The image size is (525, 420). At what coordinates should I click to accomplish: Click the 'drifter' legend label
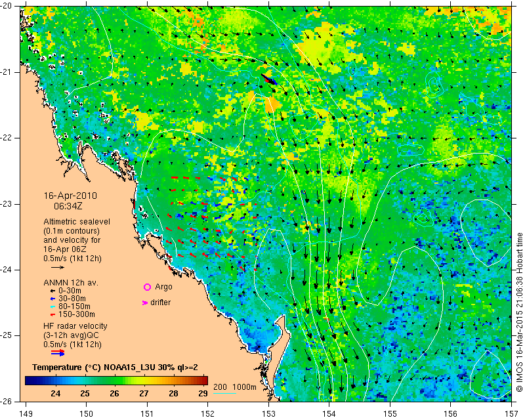coord(160,303)
